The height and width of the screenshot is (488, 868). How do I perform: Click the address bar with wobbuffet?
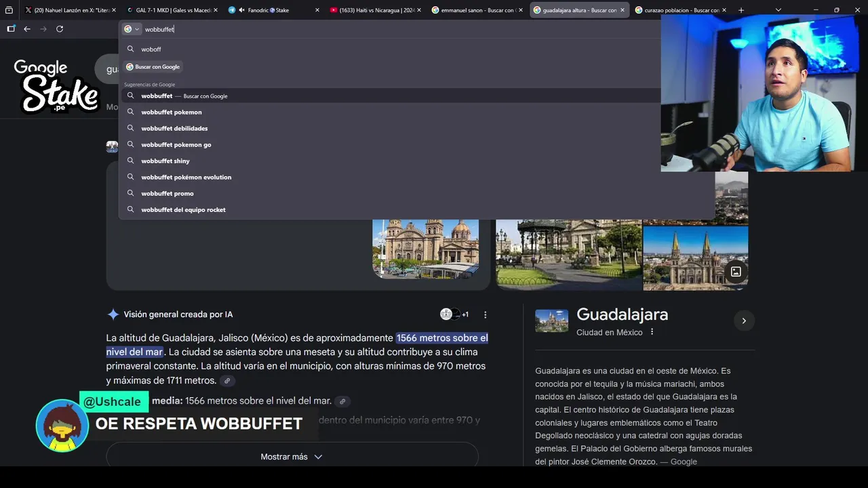pos(400,29)
